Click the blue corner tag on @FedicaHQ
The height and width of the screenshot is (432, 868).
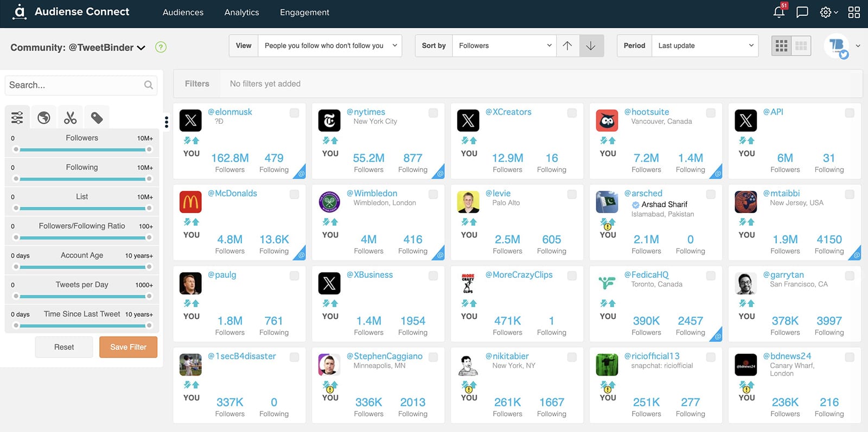[x=717, y=335]
